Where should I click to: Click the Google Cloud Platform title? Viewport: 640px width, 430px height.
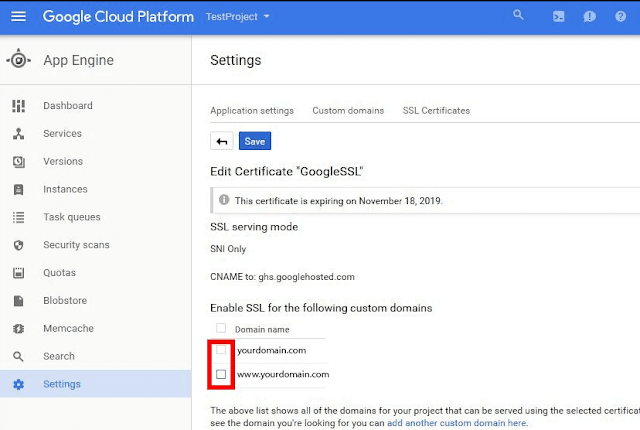[118, 17]
